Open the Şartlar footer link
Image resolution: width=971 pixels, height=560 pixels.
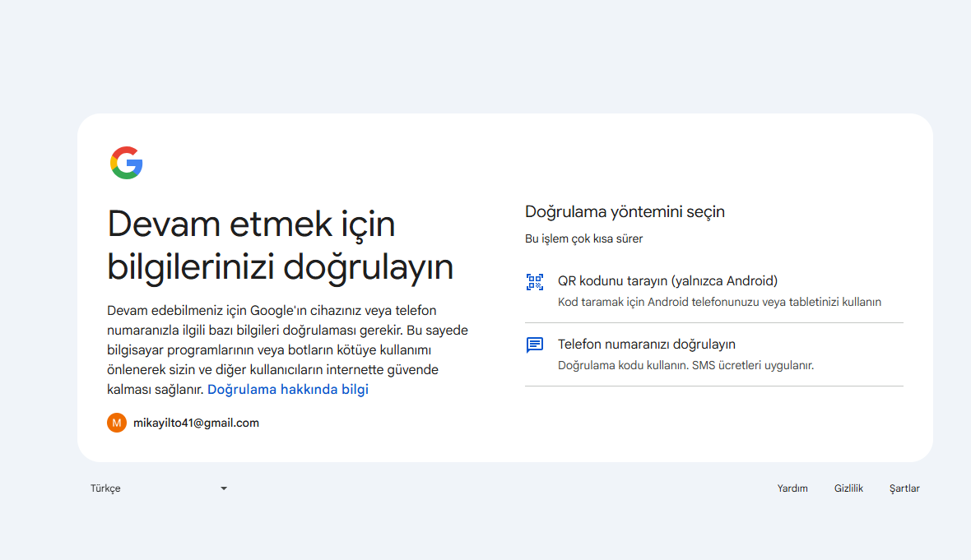[904, 488]
